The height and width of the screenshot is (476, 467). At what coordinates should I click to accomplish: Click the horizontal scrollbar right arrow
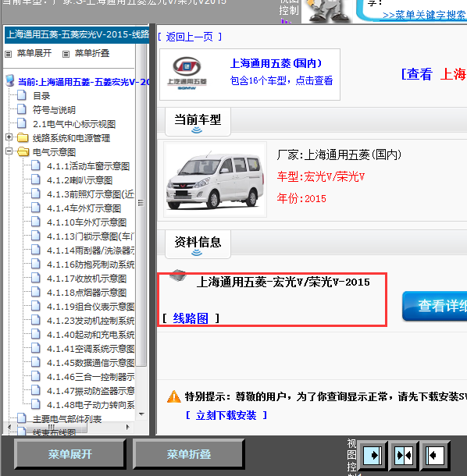point(128,427)
